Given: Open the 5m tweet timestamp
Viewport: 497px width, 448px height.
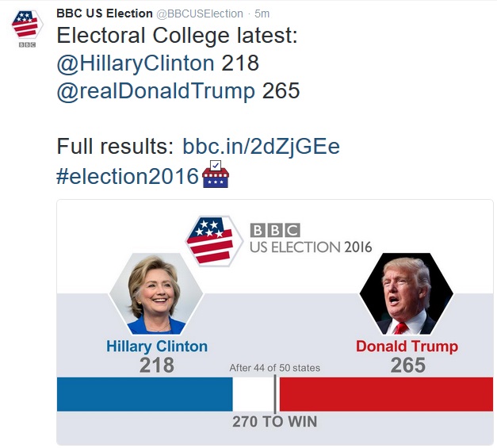Looking at the screenshot, I should point(262,13).
